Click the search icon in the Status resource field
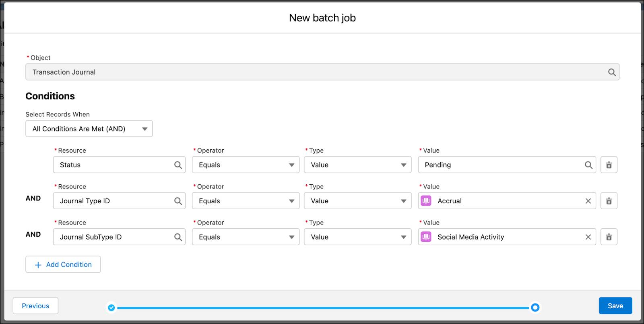The image size is (644, 324). [x=178, y=165]
